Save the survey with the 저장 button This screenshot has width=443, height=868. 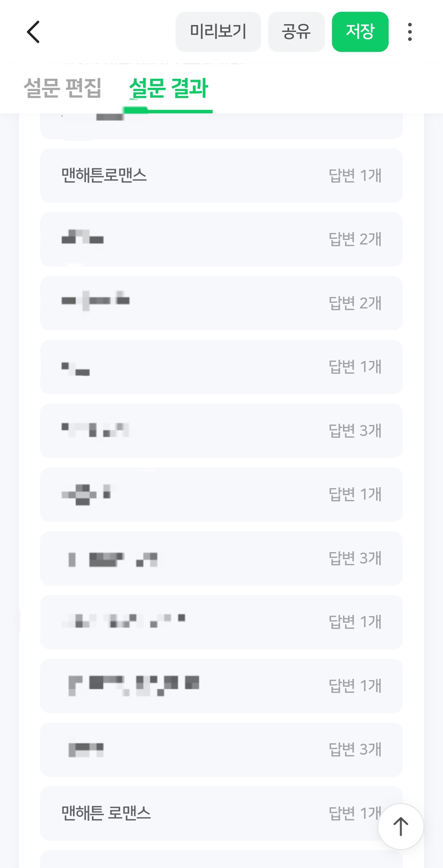tap(360, 32)
